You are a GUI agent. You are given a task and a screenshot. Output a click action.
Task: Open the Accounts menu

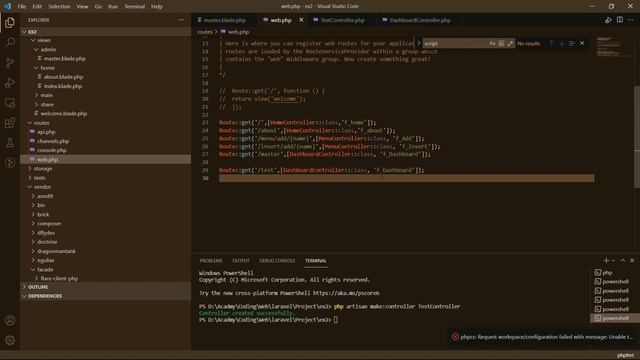coord(10,320)
